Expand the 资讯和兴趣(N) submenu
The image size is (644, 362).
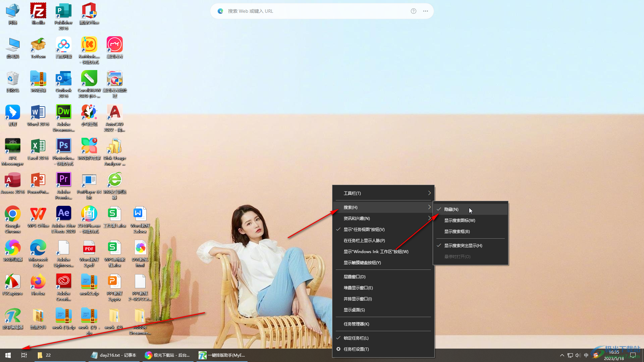pyautogui.click(x=383, y=218)
